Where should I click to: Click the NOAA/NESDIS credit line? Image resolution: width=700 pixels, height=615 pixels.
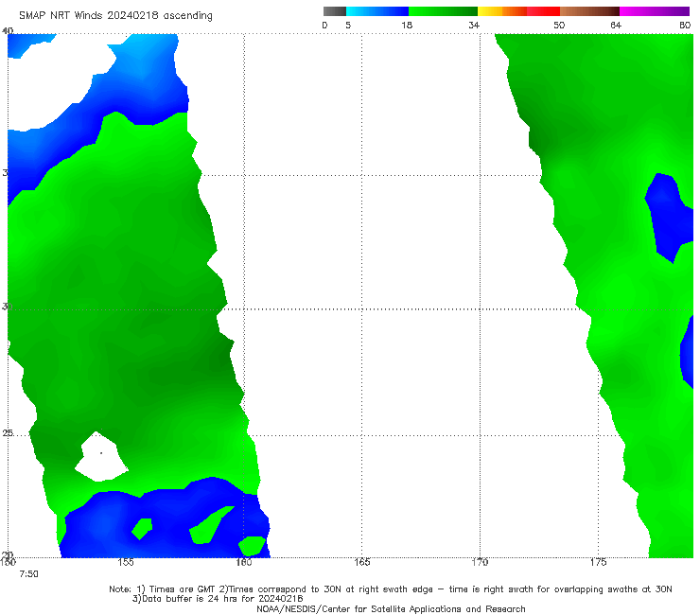pos(391,609)
